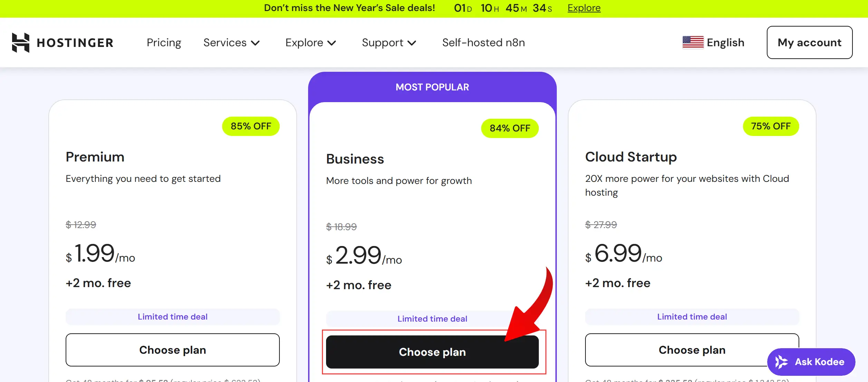868x382 pixels.
Task: Expand the Support dropdown
Action: (389, 42)
